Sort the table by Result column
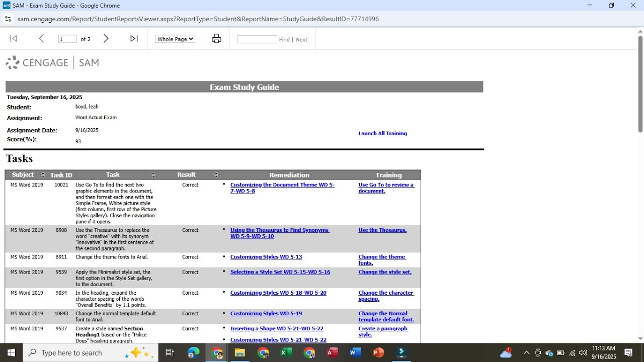The image size is (644, 362). [x=216, y=175]
